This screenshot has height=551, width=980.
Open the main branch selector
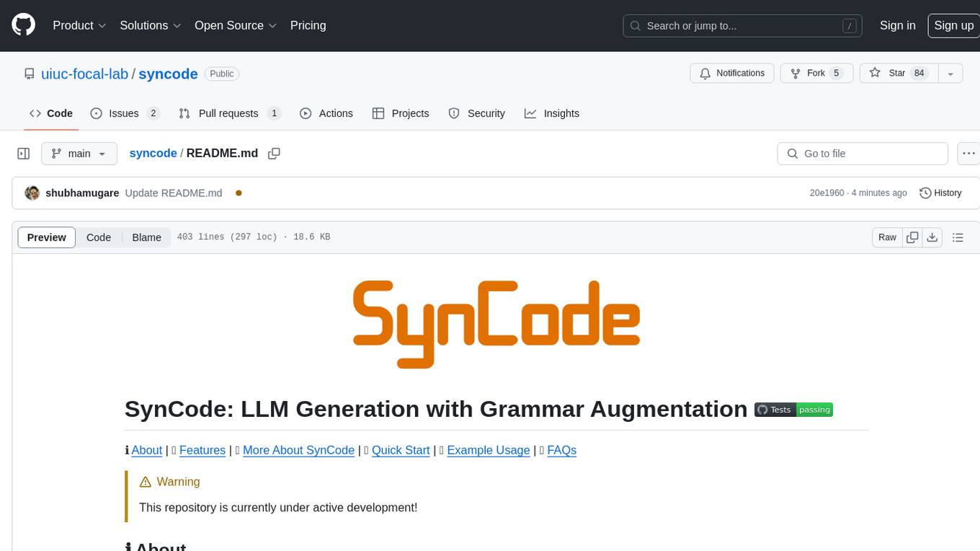coord(79,154)
